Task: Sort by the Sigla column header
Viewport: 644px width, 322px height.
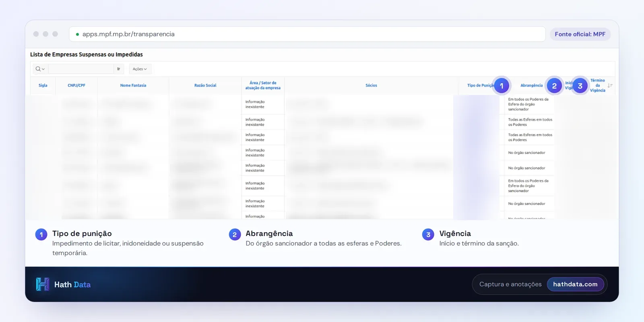Action: click(43, 85)
